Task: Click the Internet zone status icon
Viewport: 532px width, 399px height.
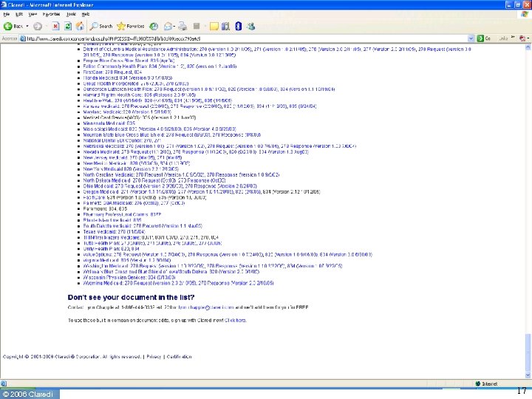Action: [478, 383]
